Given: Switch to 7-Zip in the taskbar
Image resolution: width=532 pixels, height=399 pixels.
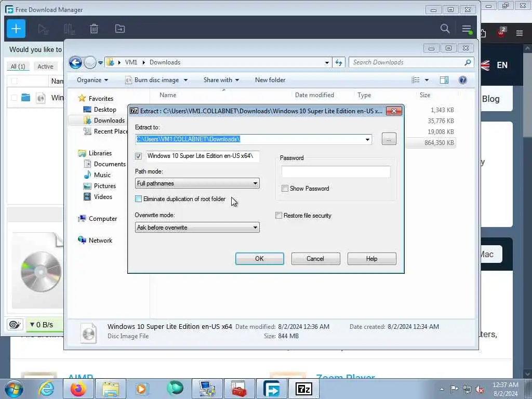Looking at the screenshot, I should tap(303, 389).
